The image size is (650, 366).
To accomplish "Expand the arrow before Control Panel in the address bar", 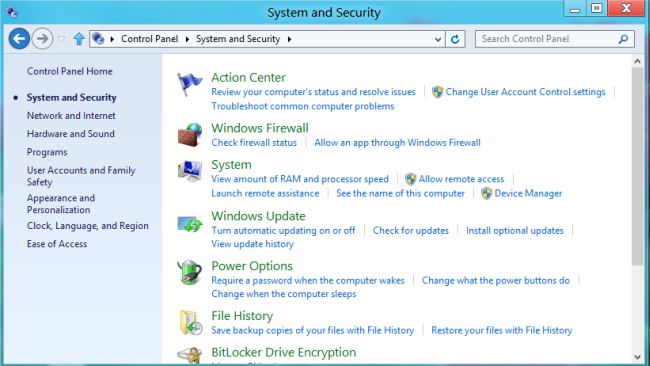I will (x=112, y=39).
